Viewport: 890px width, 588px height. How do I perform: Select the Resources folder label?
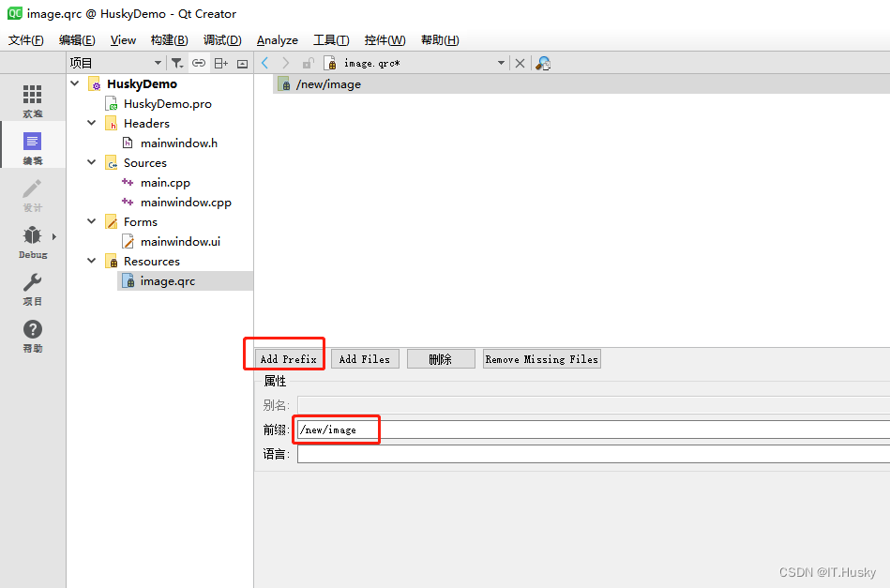click(152, 261)
